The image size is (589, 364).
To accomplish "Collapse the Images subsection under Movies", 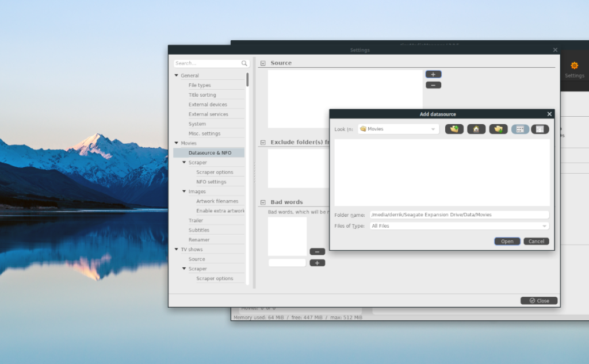I will pos(184,191).
